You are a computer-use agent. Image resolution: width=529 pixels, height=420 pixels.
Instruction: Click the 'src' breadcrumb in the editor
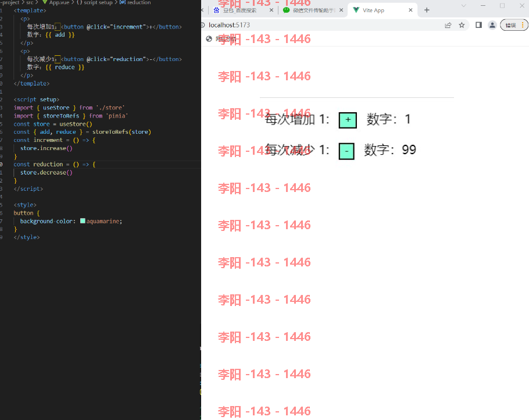30,2
